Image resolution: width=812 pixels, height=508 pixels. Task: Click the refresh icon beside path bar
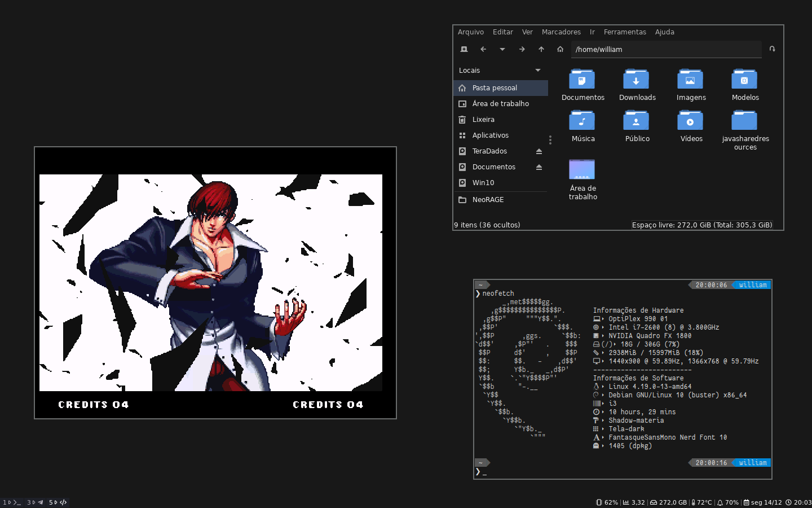click(x=772, y=49)
